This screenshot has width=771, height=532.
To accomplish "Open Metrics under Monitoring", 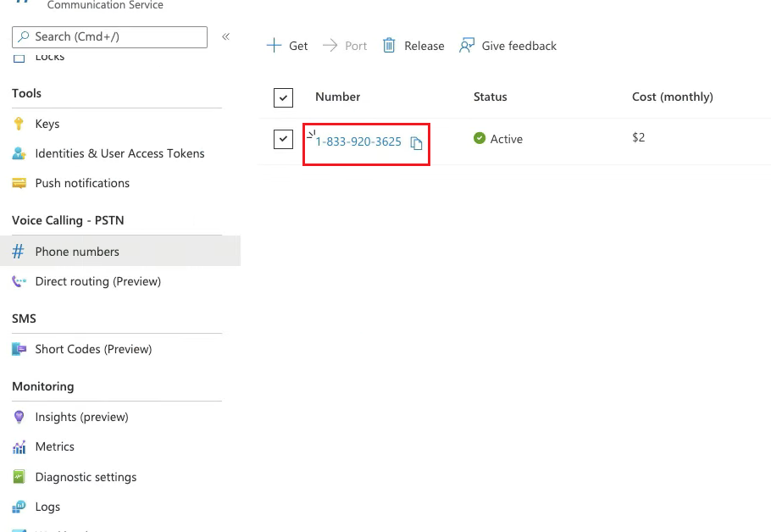I will [55, 446].
